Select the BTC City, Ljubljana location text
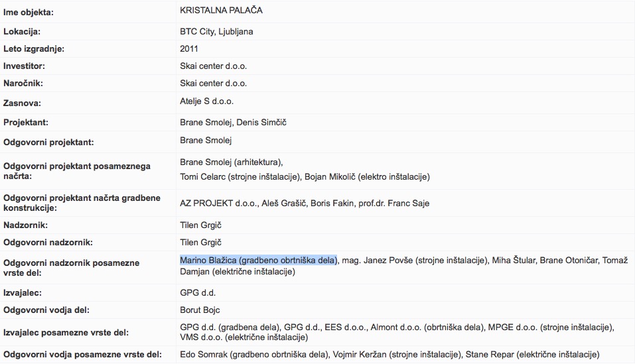This screenshot has height=364, width=635. [x=216, y=31]
